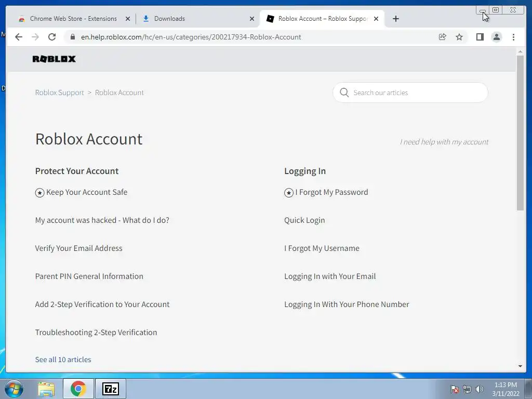532x399 pixels.
Task: Click the Roblox Account breadcrumb
Action: [119, 92]
